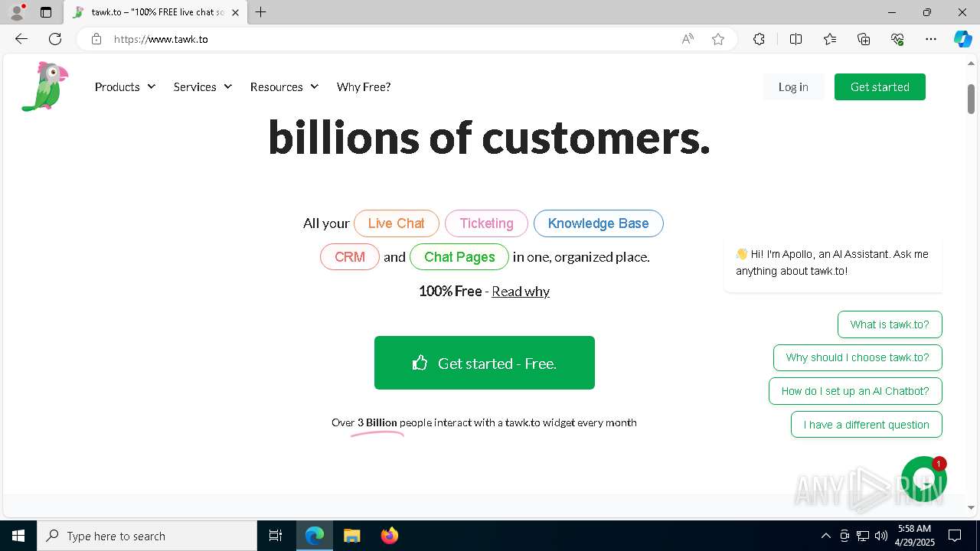Click the Task View taskbar icon
This screenshot has width=980, height=551.
276,536
